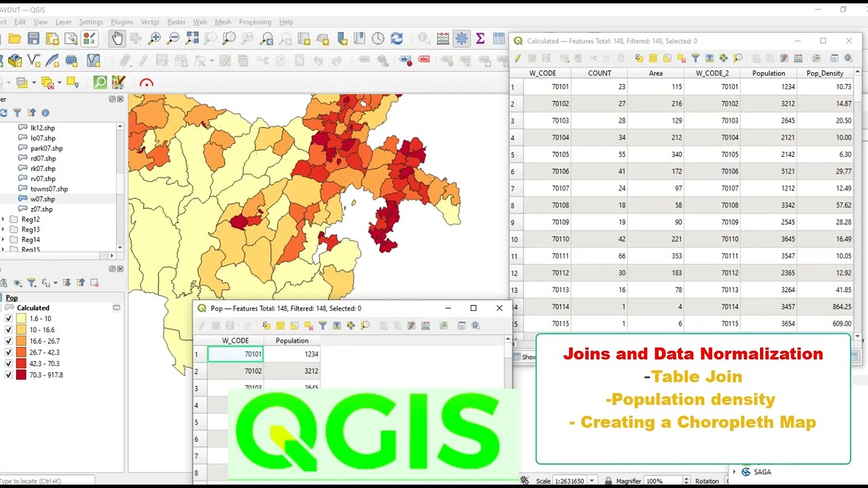Click Collapse All in the Browser panel
Screen dimensions: 868x488
click(x=31, y=113)
